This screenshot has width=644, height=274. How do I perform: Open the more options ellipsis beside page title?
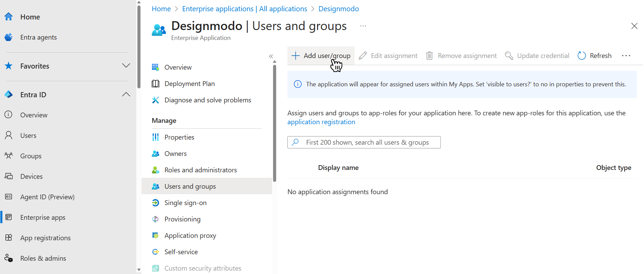tap(363, 26)
